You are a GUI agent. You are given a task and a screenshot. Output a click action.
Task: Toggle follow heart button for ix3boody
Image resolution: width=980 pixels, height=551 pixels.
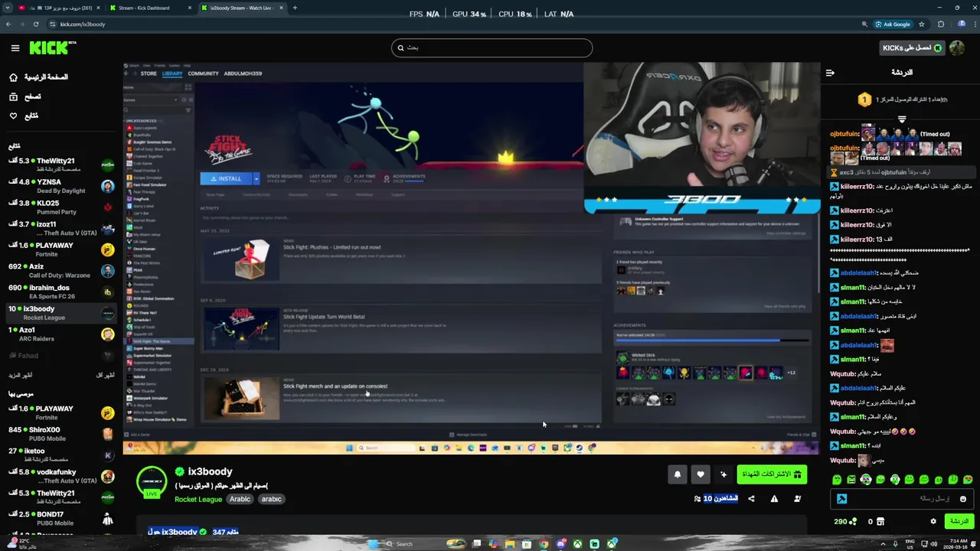(700, 474)
